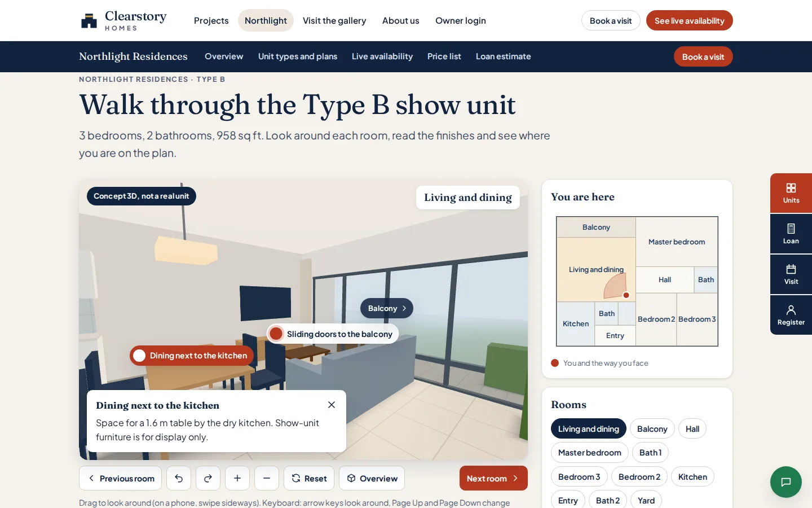Select Living and dining room chip
The width and height of the screenshot is (812, 508).
coord(589,428)
